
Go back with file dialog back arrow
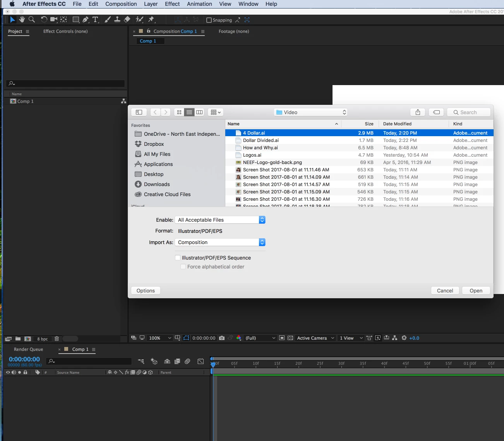155,112
